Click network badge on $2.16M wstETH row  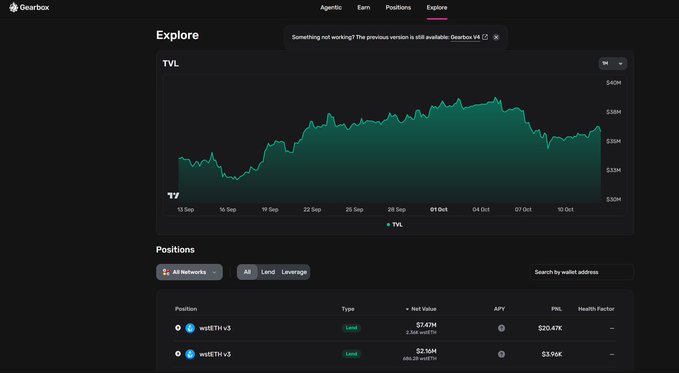coord(178,354)
